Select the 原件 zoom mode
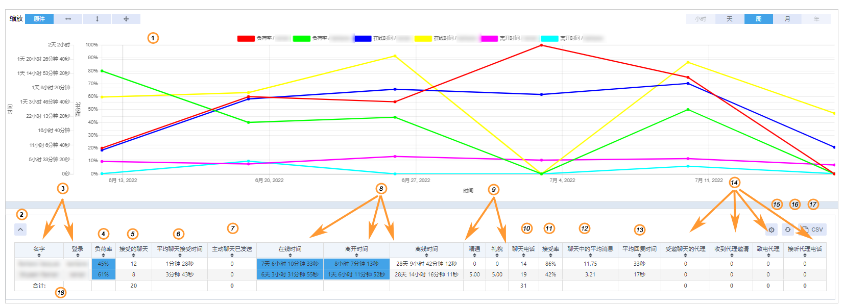Viewport: 868px width, 306px height. tap(39, 19)
